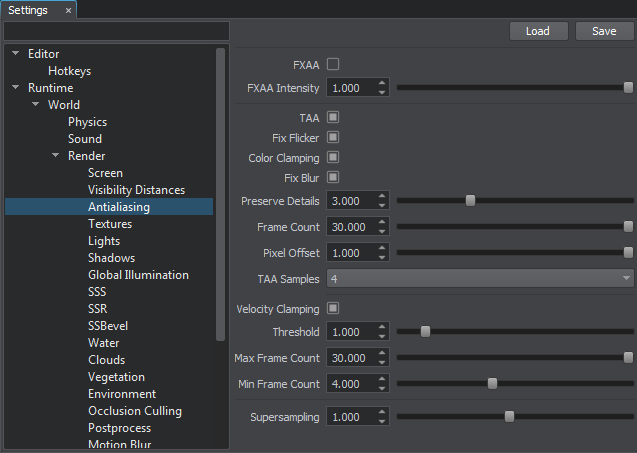Click the Preserve Details slider handle

click(470, 201)
